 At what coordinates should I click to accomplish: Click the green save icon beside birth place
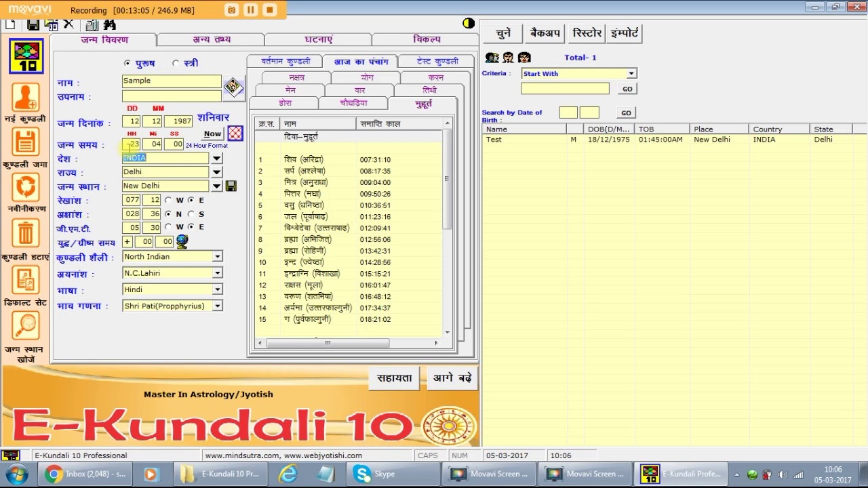231,186
